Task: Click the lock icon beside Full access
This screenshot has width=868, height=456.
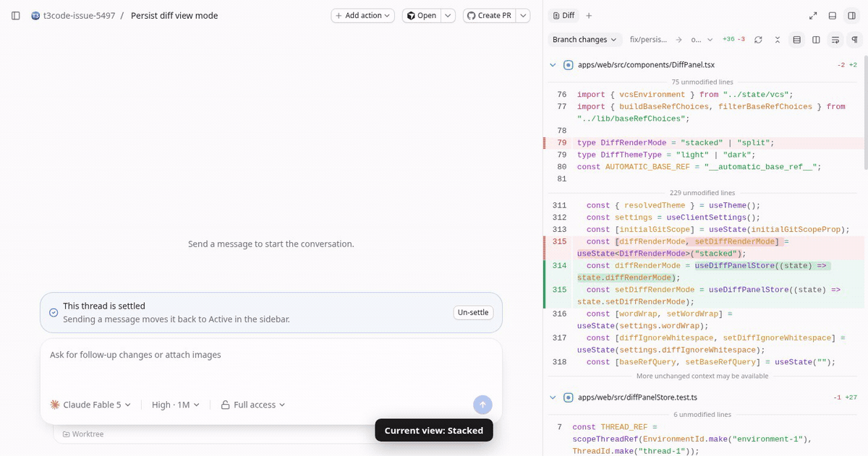Action: (x=226, y=405)
